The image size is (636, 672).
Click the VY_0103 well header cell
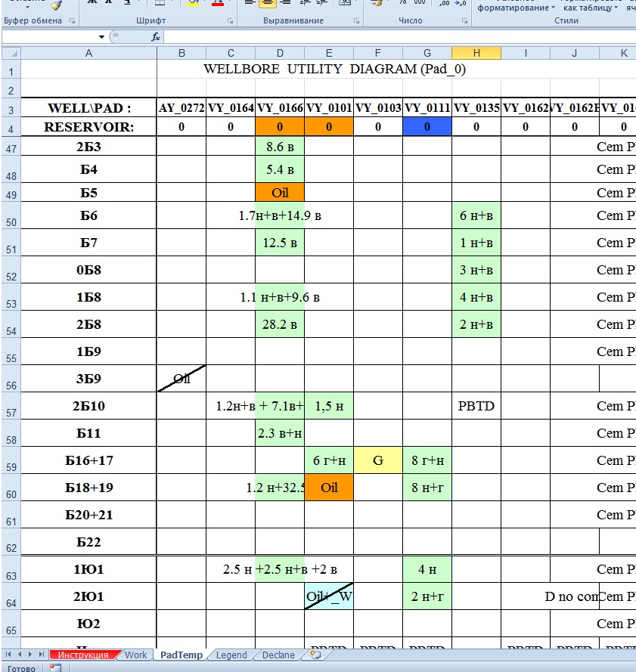click(x=378, y=108)
